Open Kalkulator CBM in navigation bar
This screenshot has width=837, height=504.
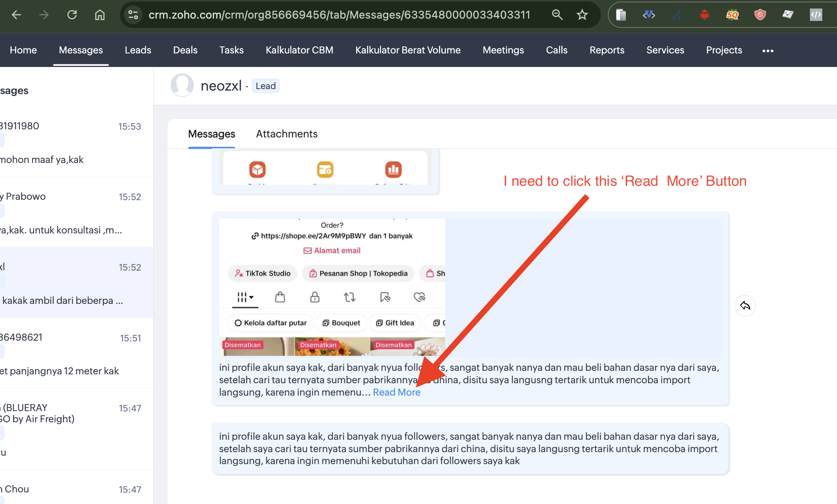tap(299, 50)
